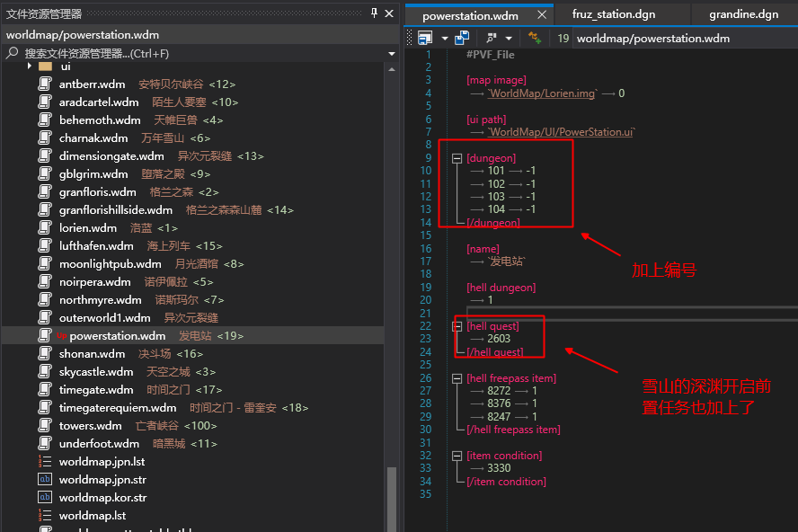Open the save icon's dropdown arrow
Image resolution: width=798 pixels, height=532 pixels.
(444, 38)
